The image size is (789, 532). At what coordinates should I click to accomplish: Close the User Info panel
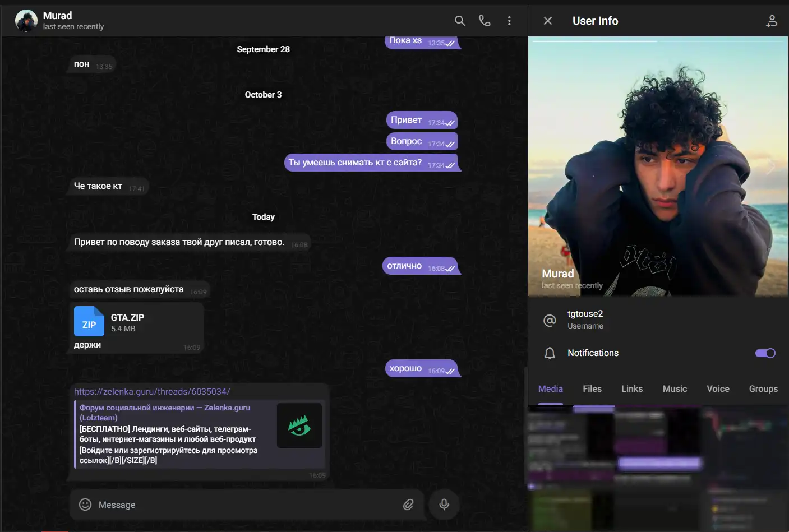point(548,21)
